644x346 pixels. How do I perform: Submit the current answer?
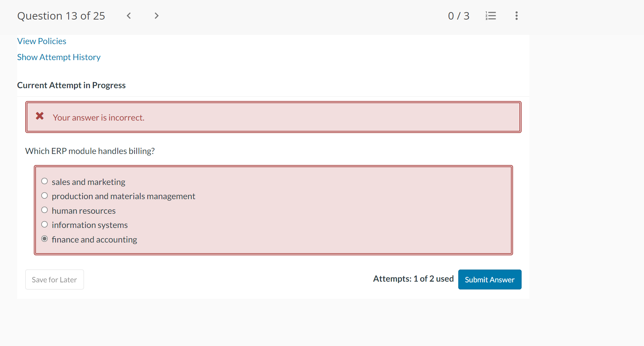coord(490,280)
